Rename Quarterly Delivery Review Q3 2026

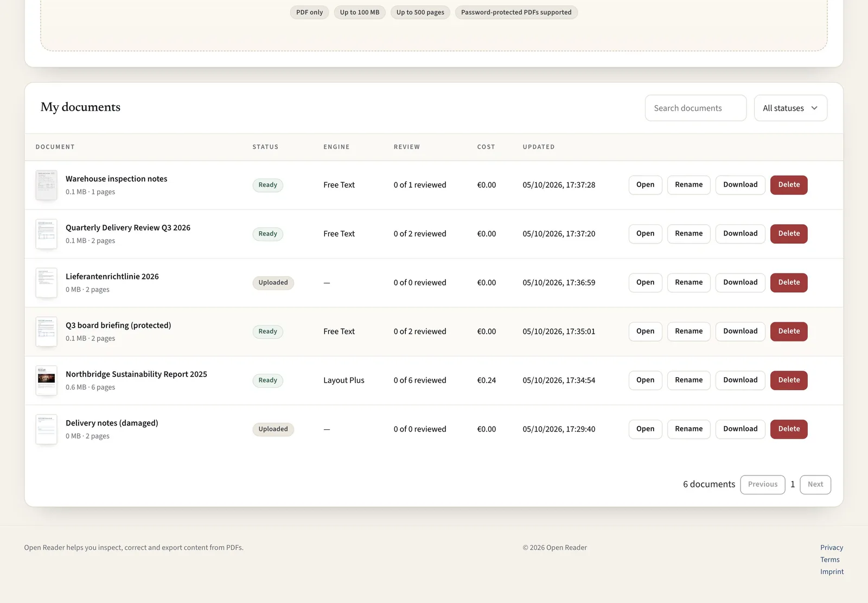pyautogui.click(x=688, y=233)
